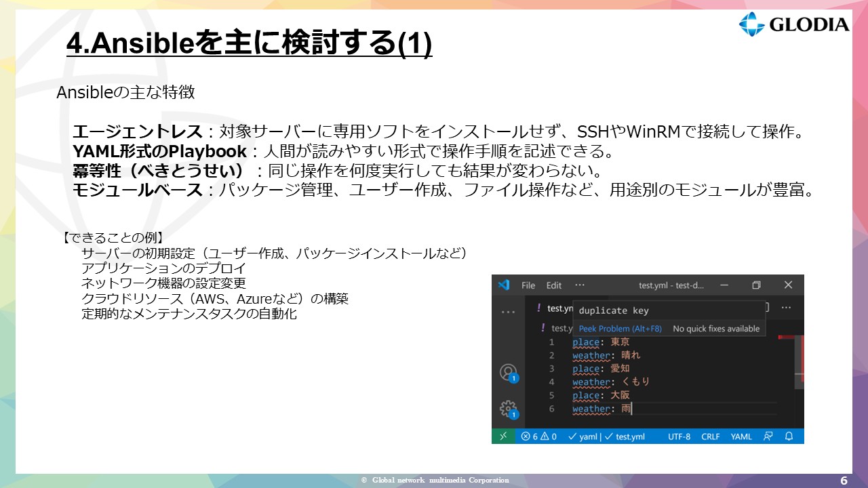Image resolution: width=868 pixels, height=488 pixels.
Task: Select the YAML language mode indicator
Action: pyautogui.click(x=741, y=436)
